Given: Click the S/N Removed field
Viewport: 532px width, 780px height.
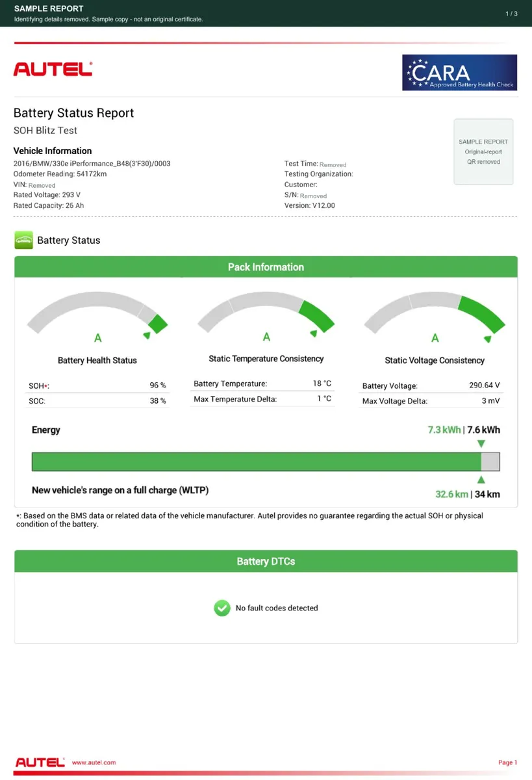Looking at the screenshot, I should pyautogui.click(x=305, y=195).
